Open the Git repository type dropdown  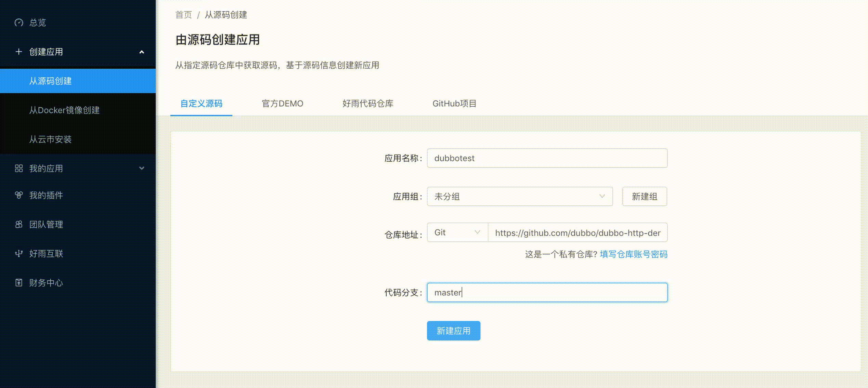457,232
